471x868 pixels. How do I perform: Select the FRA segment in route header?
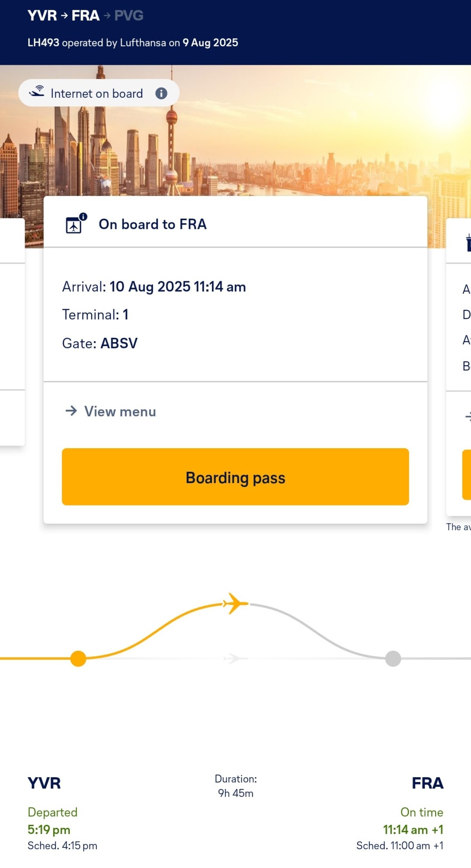(x=86, y=16)
